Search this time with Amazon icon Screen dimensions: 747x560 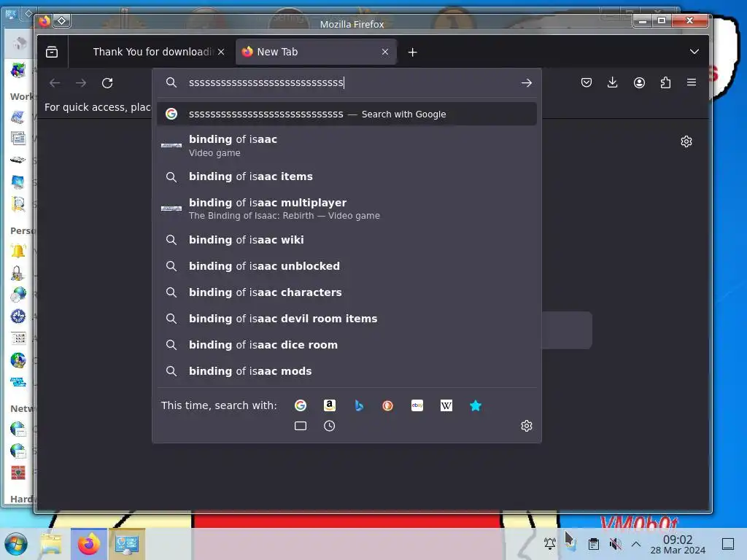coord(330,405)
